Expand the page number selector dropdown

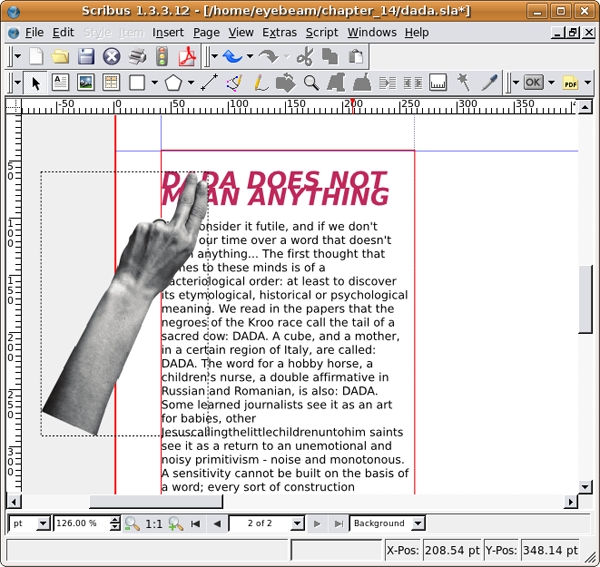[x=297, y=523]
